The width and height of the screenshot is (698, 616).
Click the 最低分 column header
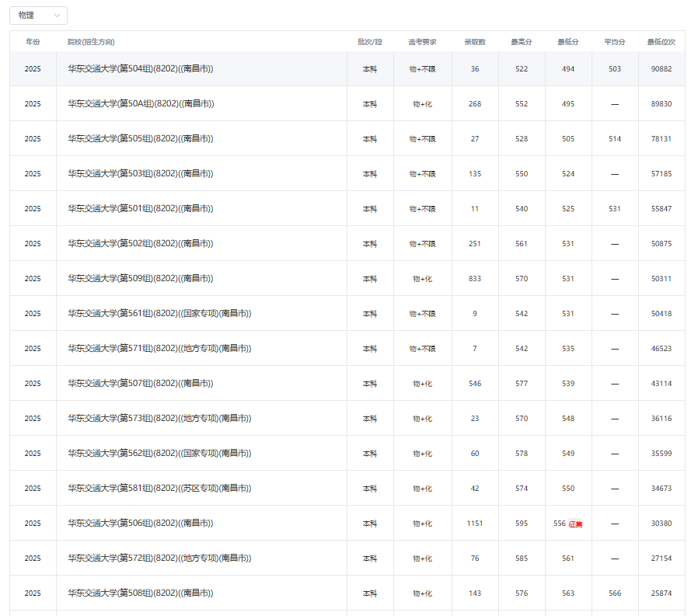coord(568,42)
